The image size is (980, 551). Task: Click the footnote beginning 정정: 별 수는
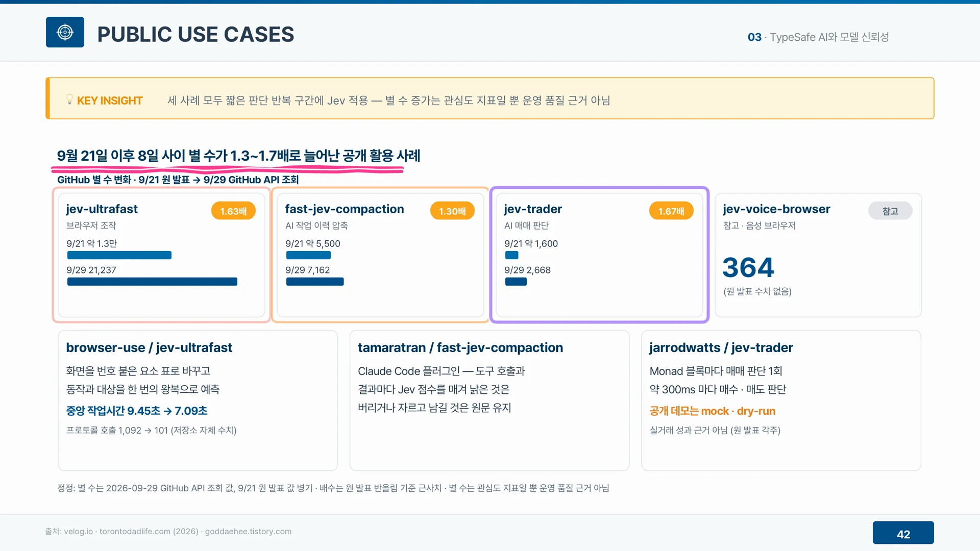(333, 488)
